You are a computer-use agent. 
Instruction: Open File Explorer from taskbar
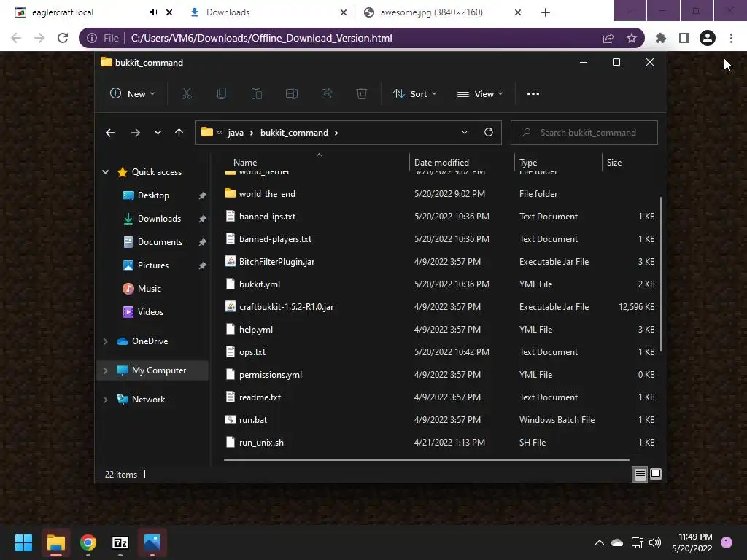[55, 542]
